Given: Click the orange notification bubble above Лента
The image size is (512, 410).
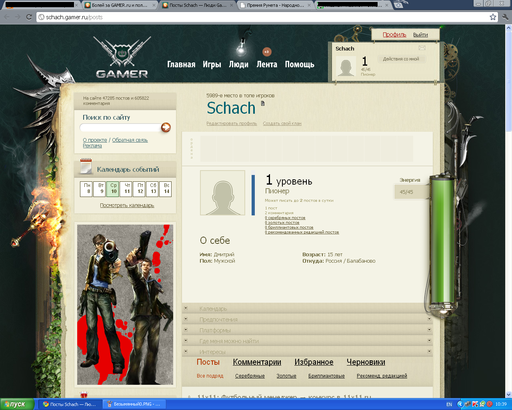Looking at the screenshot, I should point(267,52).
